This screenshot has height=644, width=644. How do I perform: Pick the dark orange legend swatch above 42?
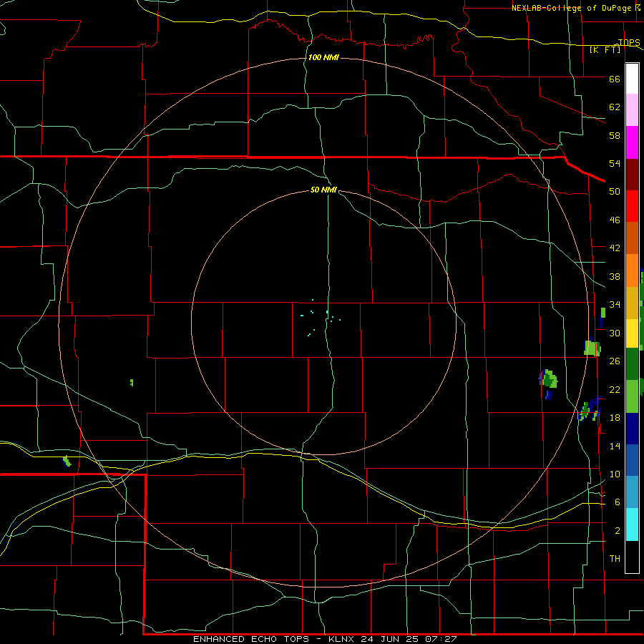[632, 238]
